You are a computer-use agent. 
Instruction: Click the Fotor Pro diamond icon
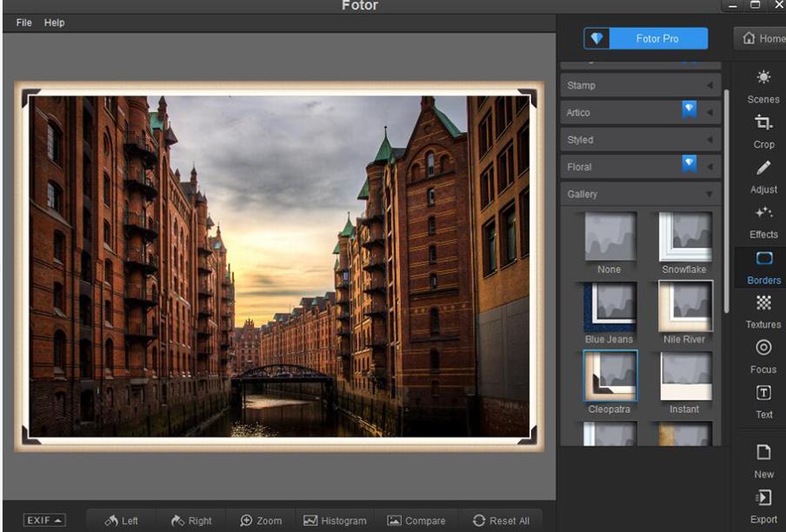[596, 38]
